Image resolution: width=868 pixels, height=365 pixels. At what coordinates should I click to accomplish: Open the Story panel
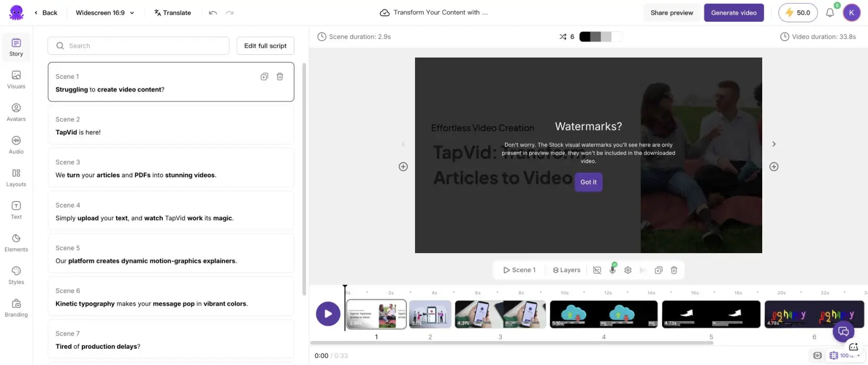(16, 47)
